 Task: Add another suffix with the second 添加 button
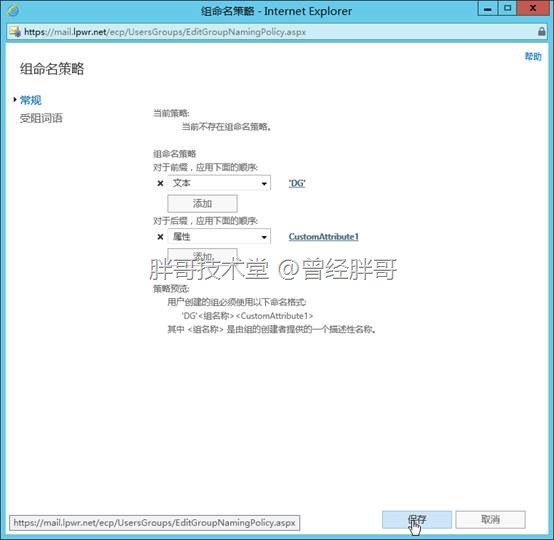[x=202, y=255]
